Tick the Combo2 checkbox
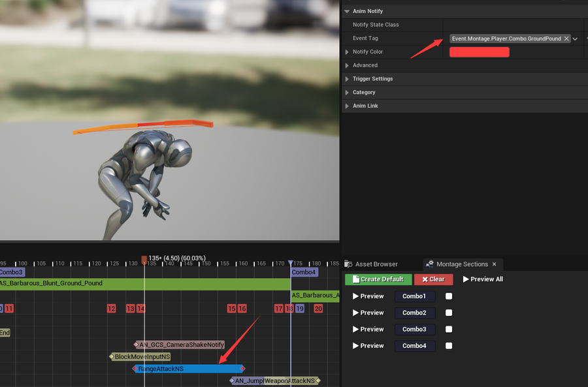Viewport: 588px width, 387px height. (448, 313)
